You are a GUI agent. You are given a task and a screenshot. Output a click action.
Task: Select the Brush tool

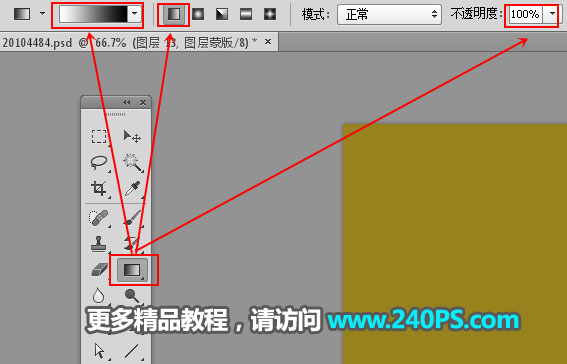(x=132, y=218)
